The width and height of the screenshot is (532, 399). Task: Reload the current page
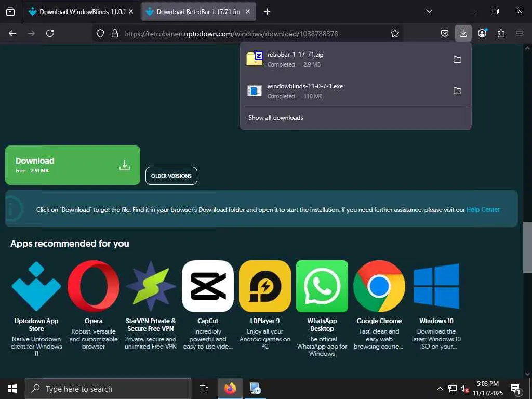tap(50, 33)
